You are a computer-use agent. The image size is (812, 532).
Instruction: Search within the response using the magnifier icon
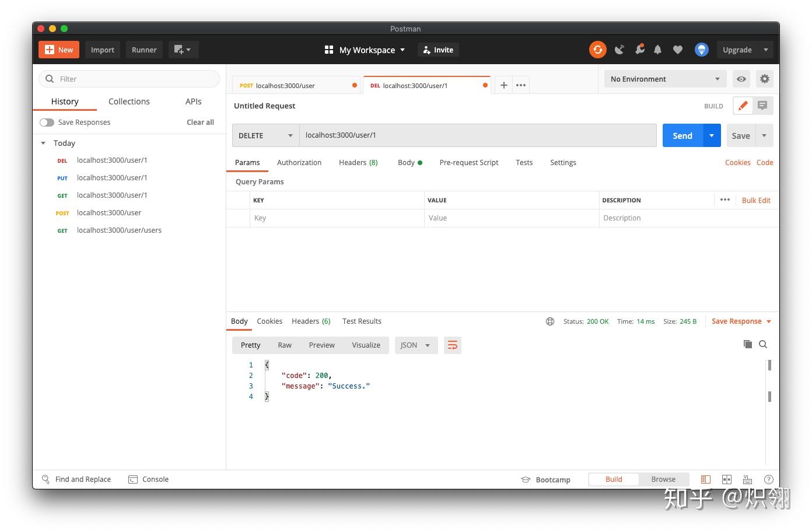coord(763,344)
